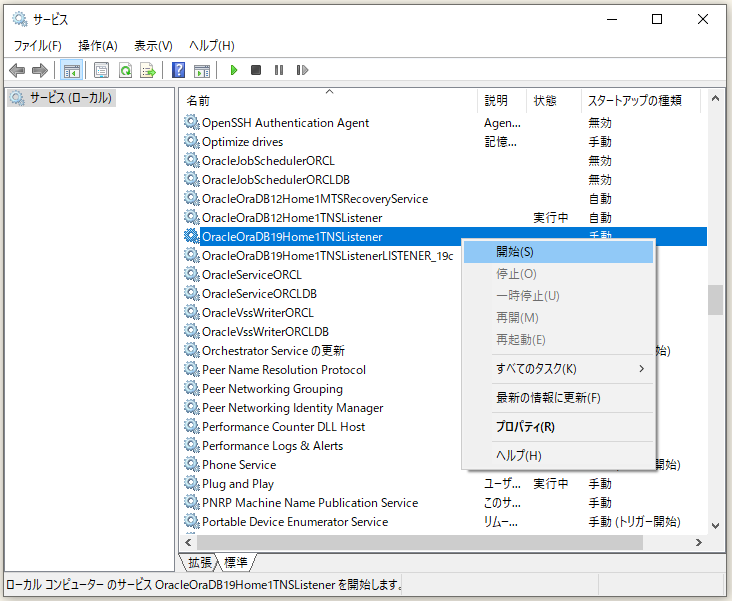Sort by the 名前 column header

(x=329, y=100)
